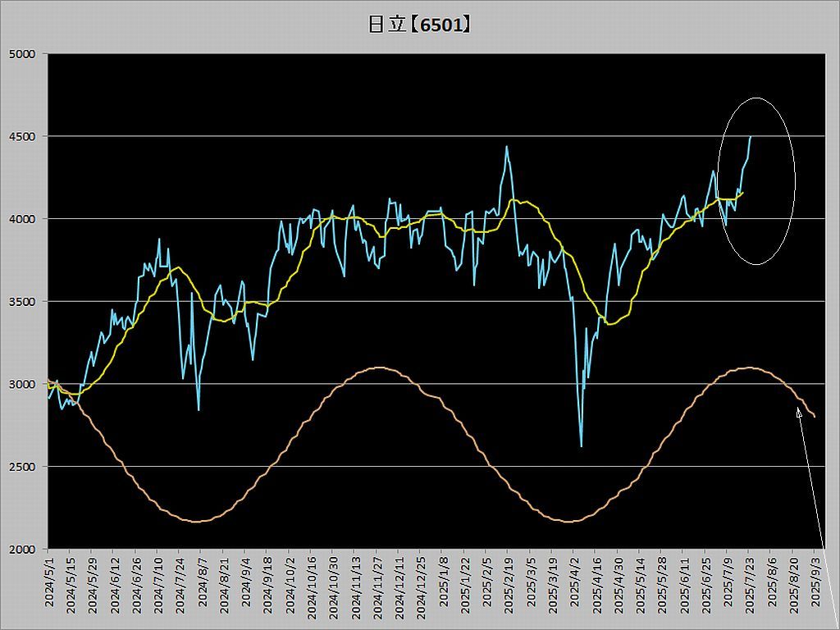Click the yellow moving average's end point in July 2025
The width and height of the screenshot is (840, 630).
tap(742, 193)
